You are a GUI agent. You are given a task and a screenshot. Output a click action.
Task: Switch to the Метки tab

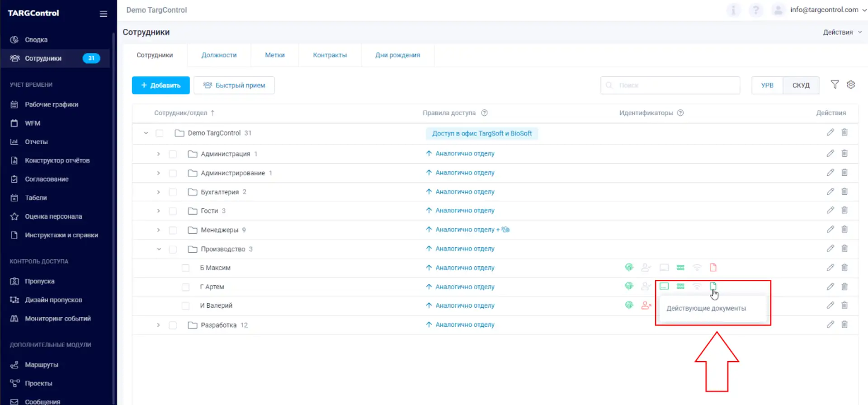pyautogui.click(x=275, y=55)
